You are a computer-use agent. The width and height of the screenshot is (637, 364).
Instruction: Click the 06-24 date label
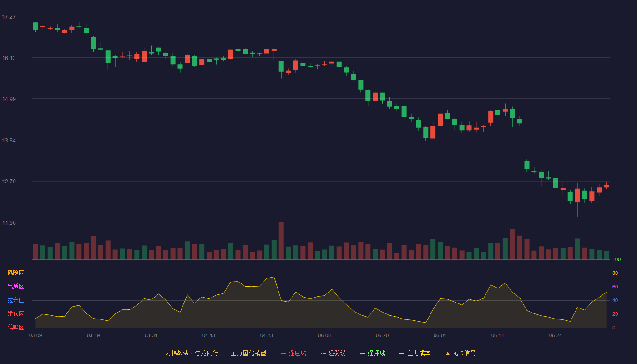point(556,335)
